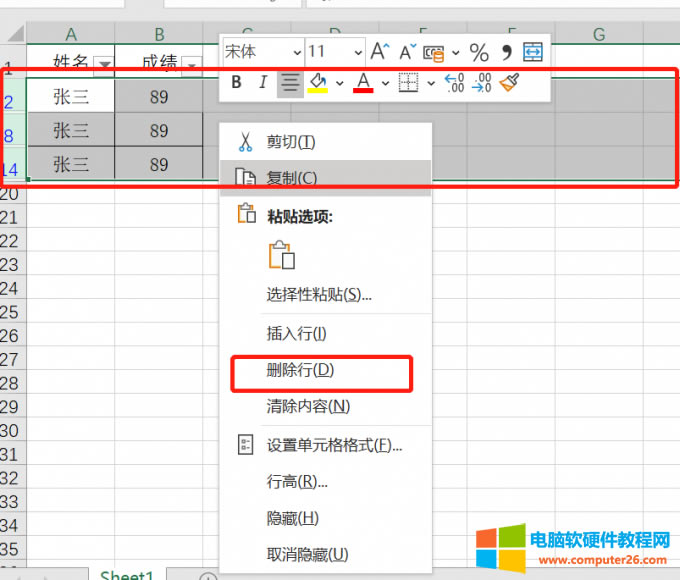This screenshot has height=580, width=680.
Task: Select 剪切(T) in context menu
Action: pos(290,143)
